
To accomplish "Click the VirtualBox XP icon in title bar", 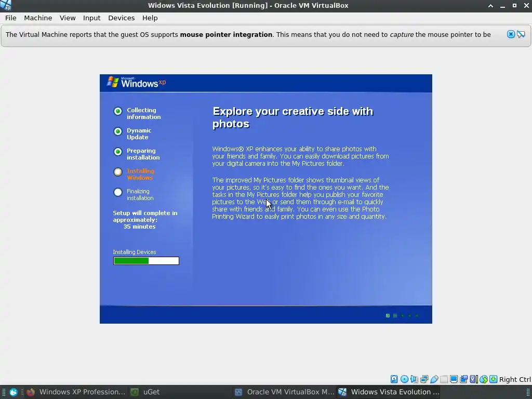I will [6, 5].
